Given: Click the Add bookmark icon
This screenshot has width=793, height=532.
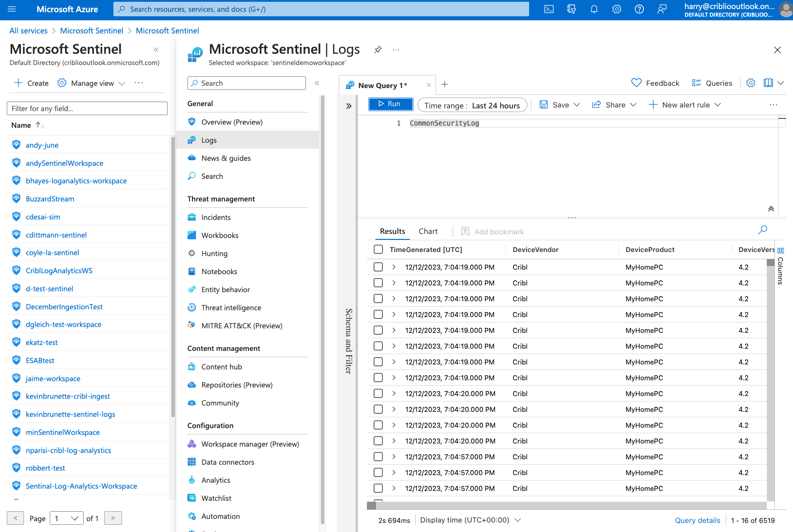Looking at the screenshot, I should point(465,232).
